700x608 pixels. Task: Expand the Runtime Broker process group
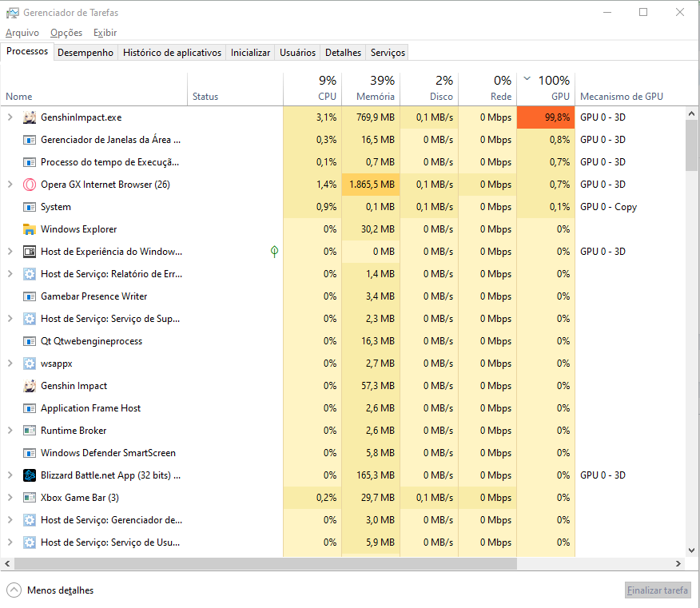tap(10, 431)
